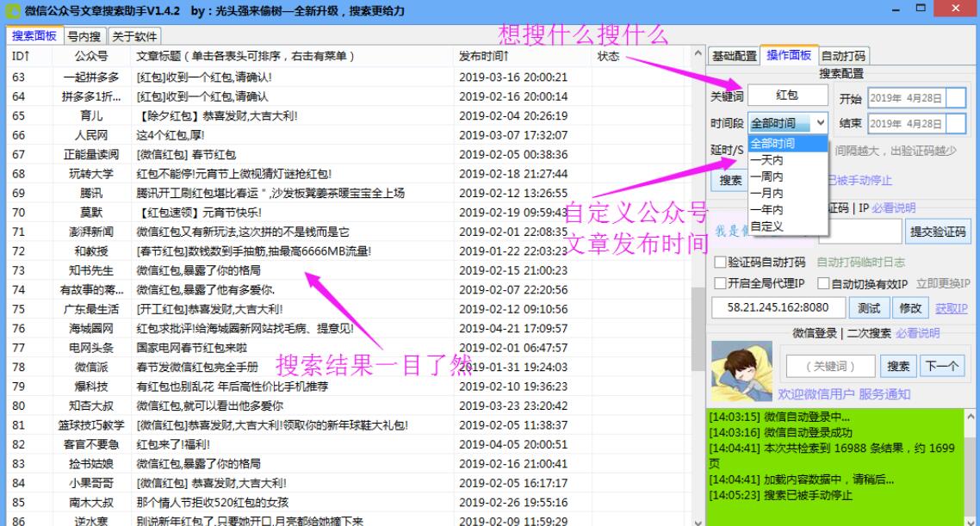Click the log panel scroll-up arrow
Image resolution: width=980 pixels, height=526 pixels.
(x=971, y=416)
